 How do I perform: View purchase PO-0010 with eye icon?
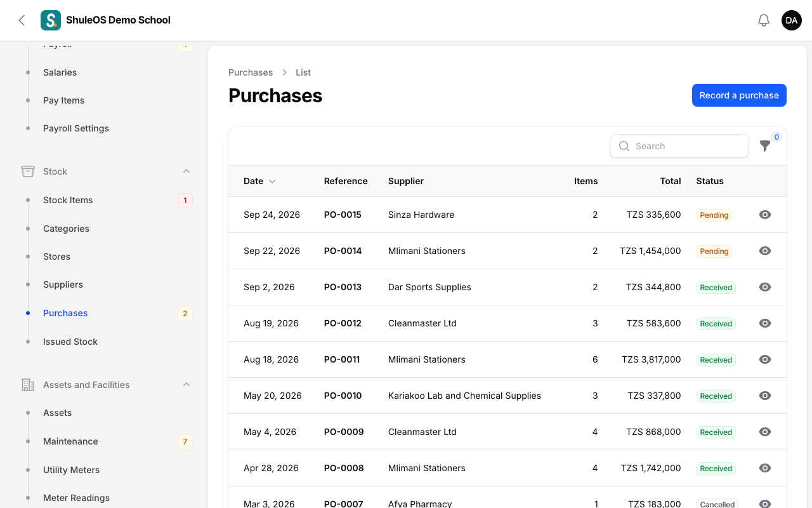tap(765, 396)
